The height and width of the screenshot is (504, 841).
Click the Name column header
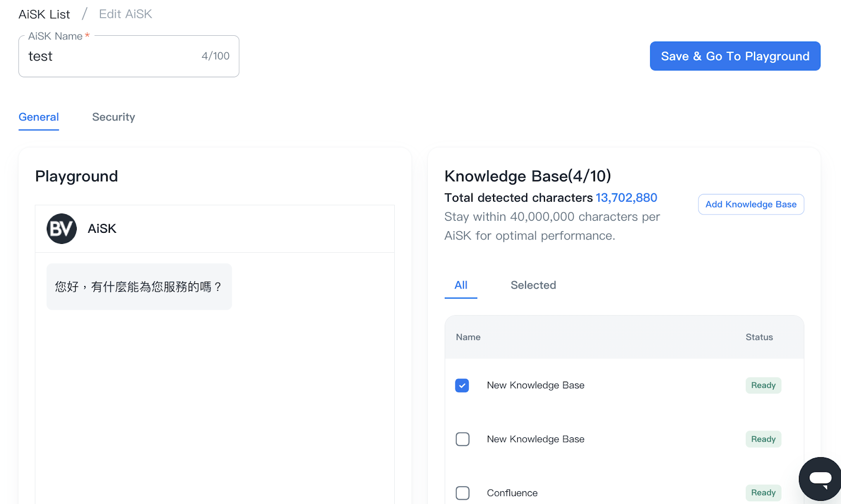pos(468,337)
